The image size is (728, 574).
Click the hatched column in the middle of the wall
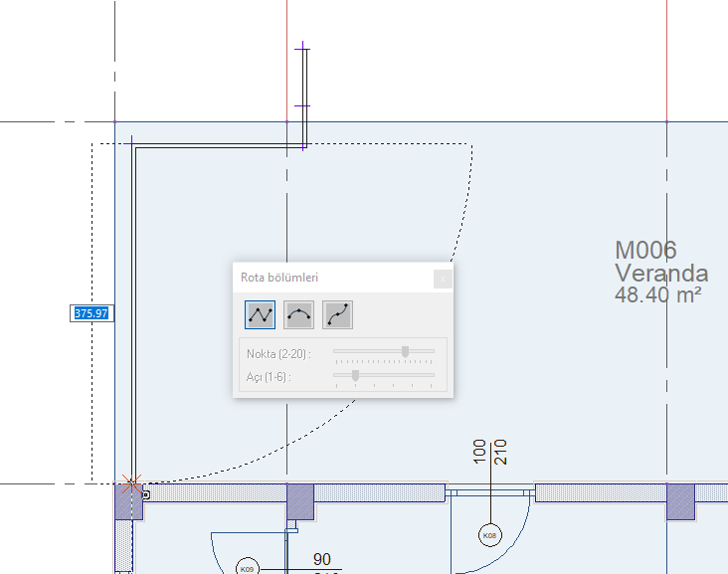click(300, 501)
